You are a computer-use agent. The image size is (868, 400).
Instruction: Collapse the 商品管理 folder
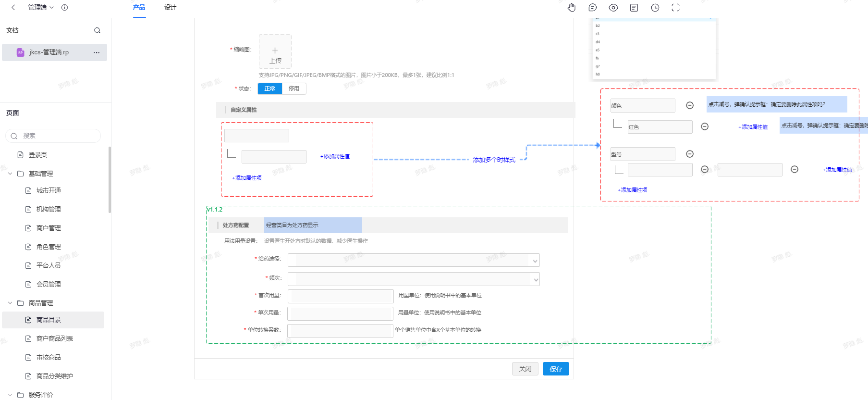10,303
